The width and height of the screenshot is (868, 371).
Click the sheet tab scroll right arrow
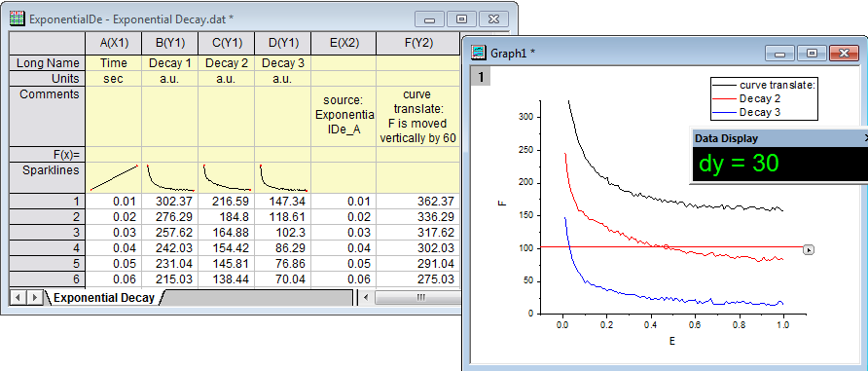34,298
